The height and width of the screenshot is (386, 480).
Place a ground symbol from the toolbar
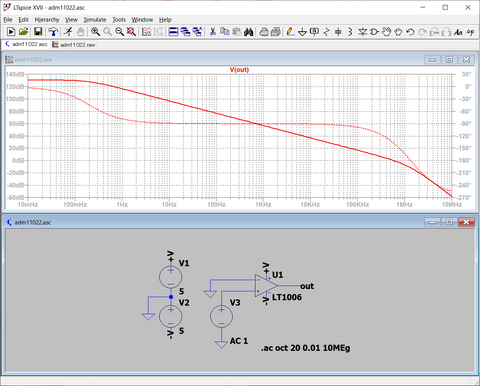[302, 32]
